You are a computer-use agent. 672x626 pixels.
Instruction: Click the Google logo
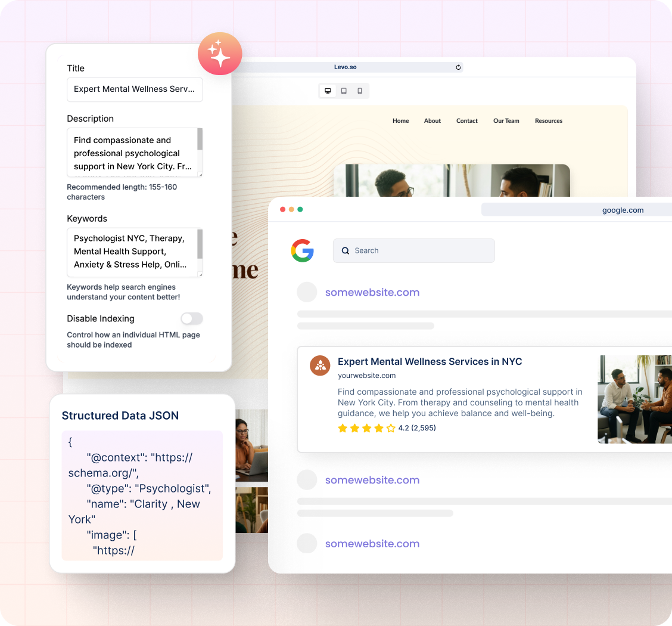(x=303, y=250)
